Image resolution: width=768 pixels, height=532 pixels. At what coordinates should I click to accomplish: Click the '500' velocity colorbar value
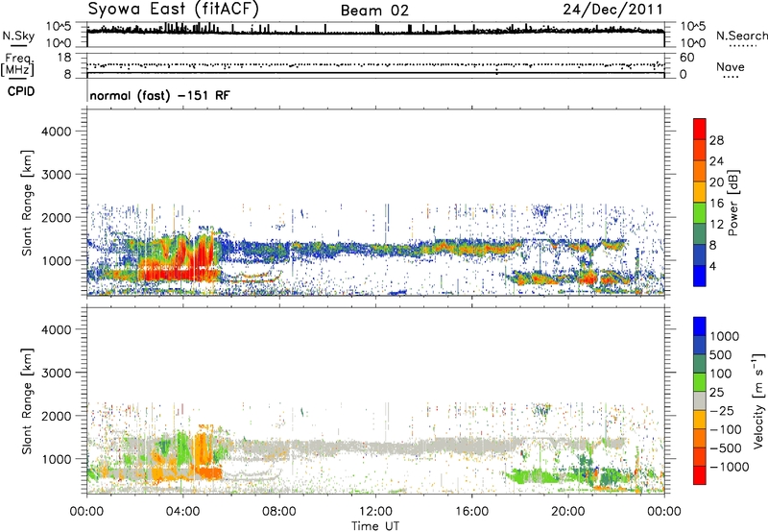(x=721, y=354)
